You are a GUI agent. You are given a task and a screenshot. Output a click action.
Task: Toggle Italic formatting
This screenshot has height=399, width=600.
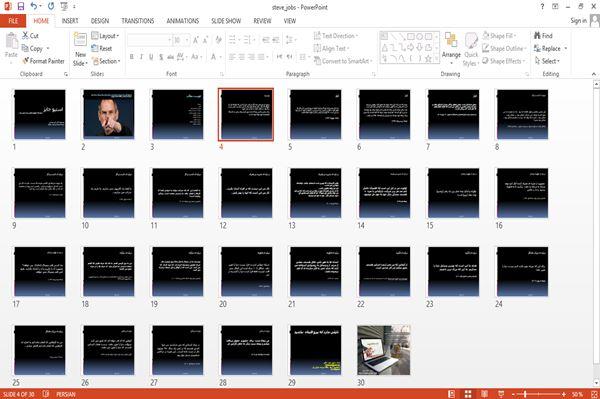(x=141, y=57)
